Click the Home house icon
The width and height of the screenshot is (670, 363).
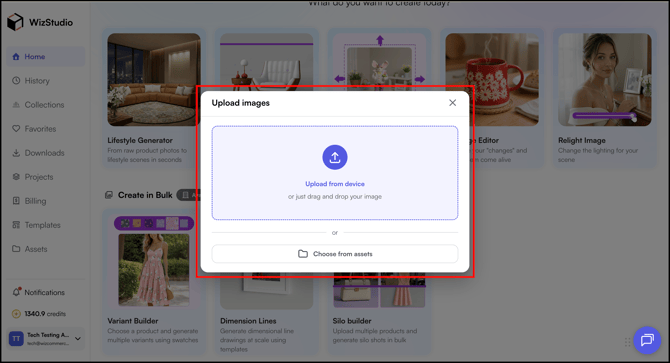point(16,56)
